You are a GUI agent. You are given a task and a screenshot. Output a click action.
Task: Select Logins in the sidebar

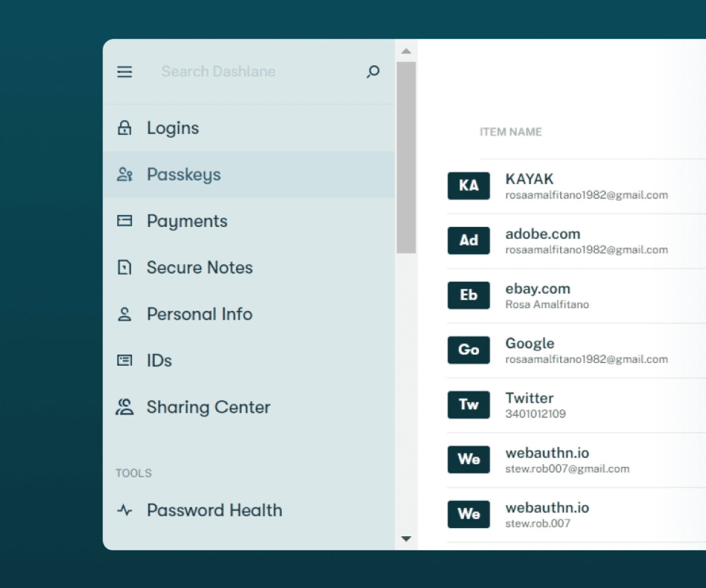pos(173,128)
